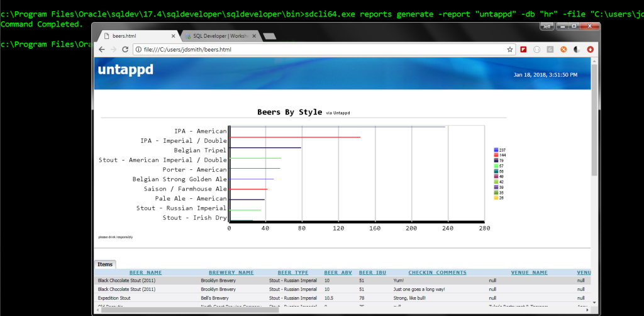This screenshot has height=316, width=644.
Task: Click the yellow 26 legend swatch
Action: pos(496,198)
